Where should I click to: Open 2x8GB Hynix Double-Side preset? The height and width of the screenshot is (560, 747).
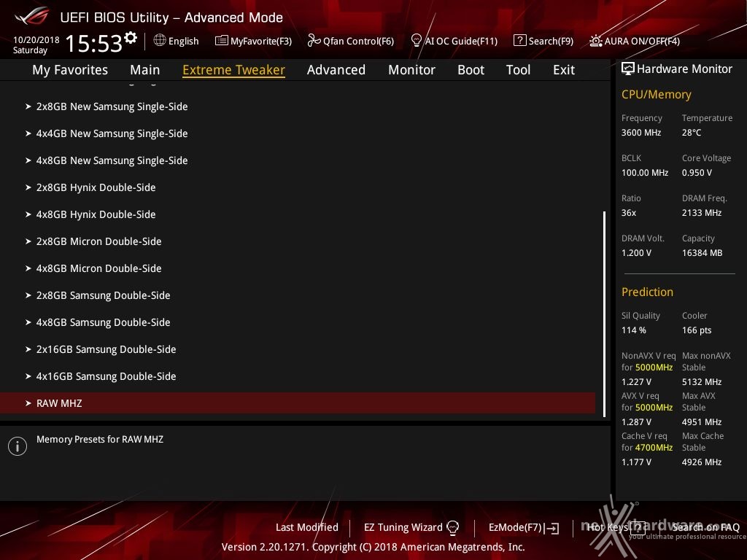(x=298, y=187)
